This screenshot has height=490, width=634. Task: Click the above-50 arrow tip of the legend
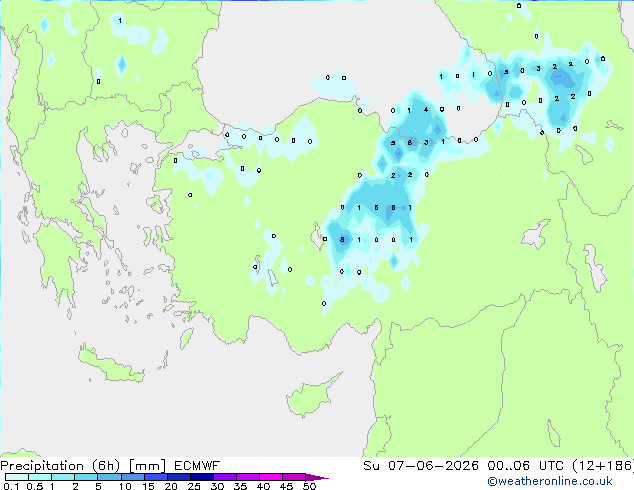(x=317, y=477)
